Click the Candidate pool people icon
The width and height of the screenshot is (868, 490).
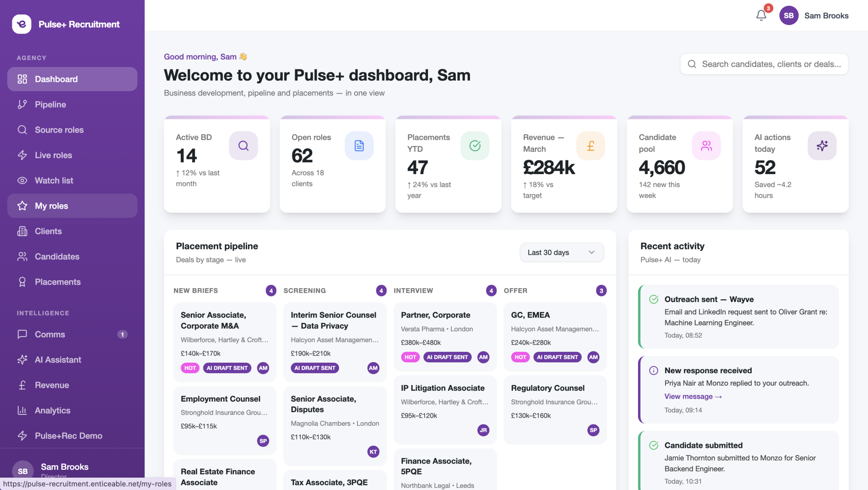click(x=706, y=146)
